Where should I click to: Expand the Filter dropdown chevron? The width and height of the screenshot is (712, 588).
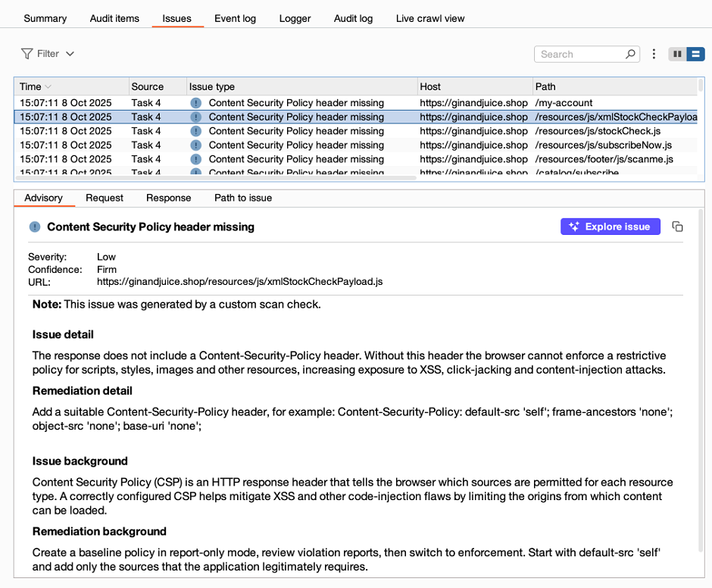tap(70, 54)
